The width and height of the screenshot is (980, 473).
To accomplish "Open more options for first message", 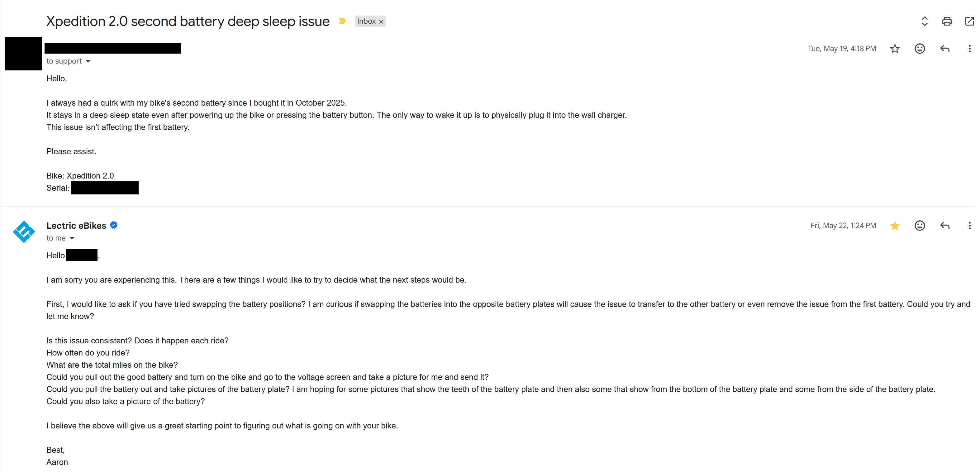I will [x=969, y=49].
